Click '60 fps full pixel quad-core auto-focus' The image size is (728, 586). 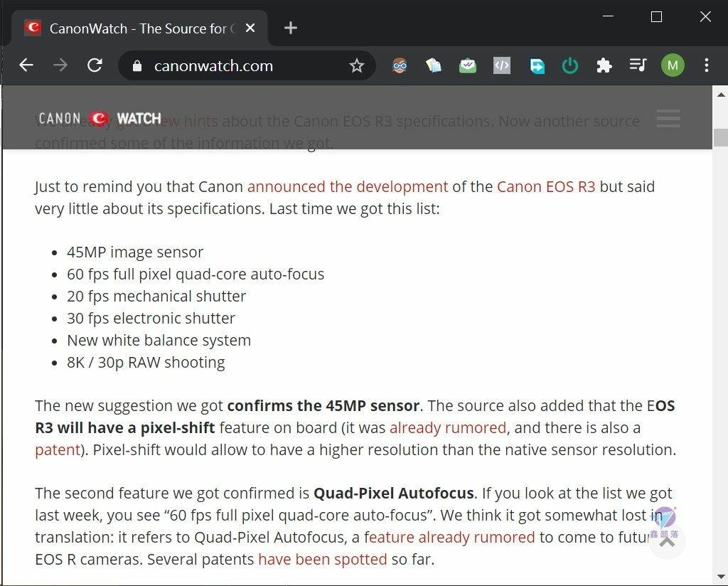(196, 275)
